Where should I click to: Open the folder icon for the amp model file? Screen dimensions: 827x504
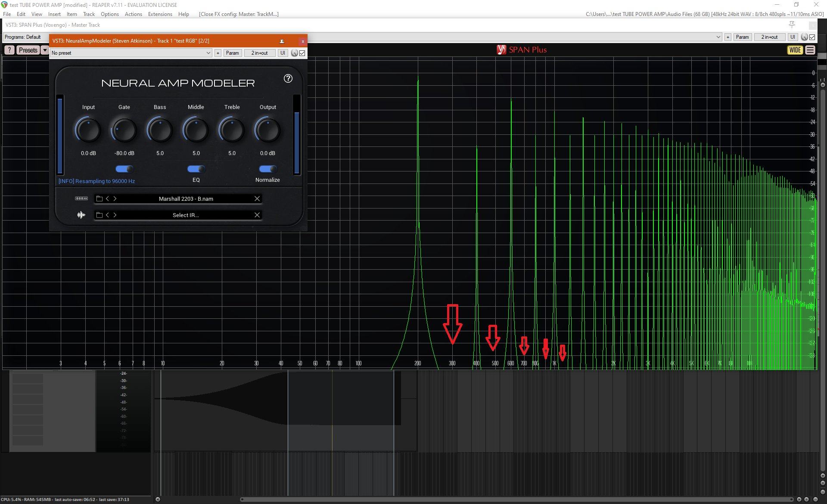click(x=99, y=199)
